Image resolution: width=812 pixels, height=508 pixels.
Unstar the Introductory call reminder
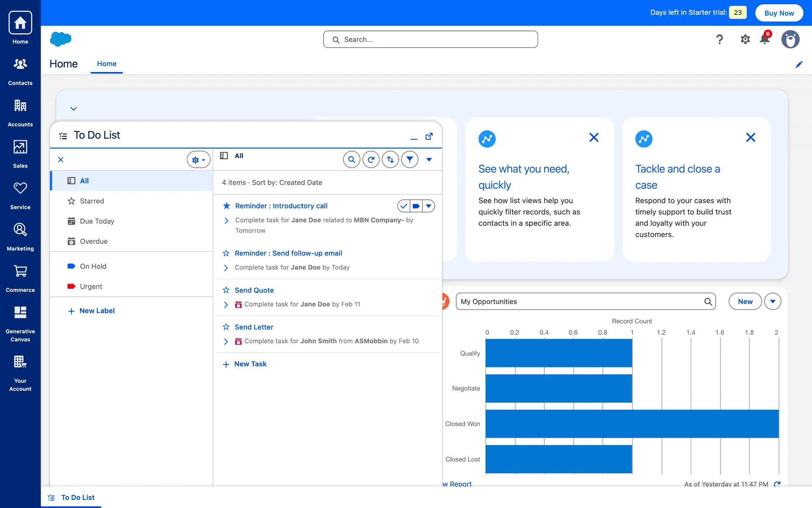[227, 206]
